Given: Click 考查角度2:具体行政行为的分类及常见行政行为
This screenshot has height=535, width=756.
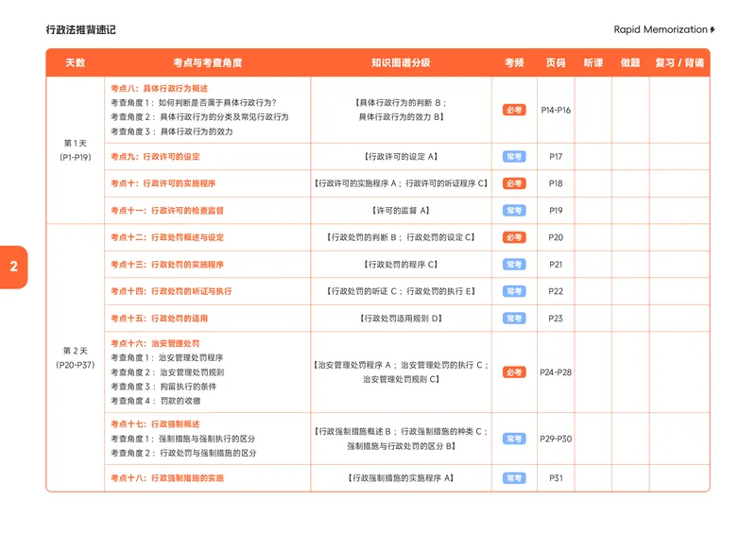Looking at the screenshot, I should point(199,117).
